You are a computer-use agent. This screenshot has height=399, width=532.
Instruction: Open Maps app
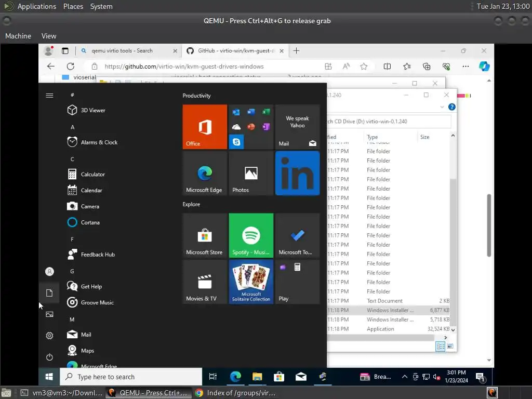81,351
